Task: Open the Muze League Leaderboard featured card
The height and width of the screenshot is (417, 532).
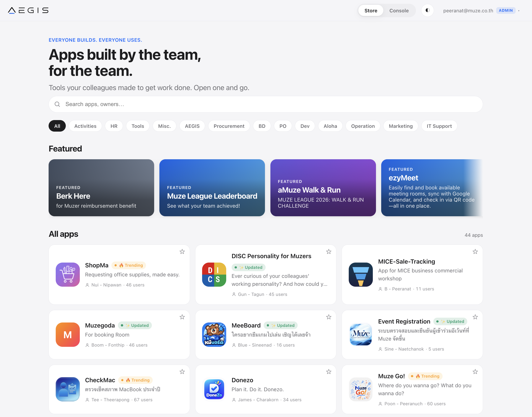Action: [x=212, y=188]
